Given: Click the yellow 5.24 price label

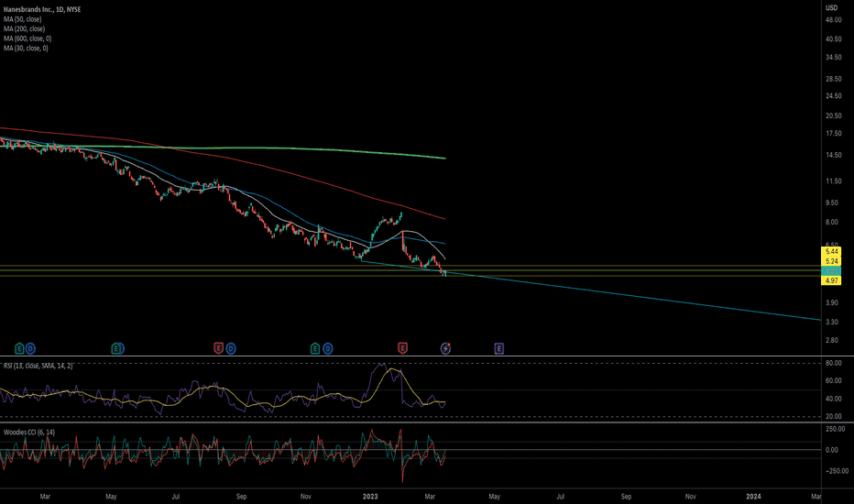Looking at the screenshot, I should click(831, 261).
